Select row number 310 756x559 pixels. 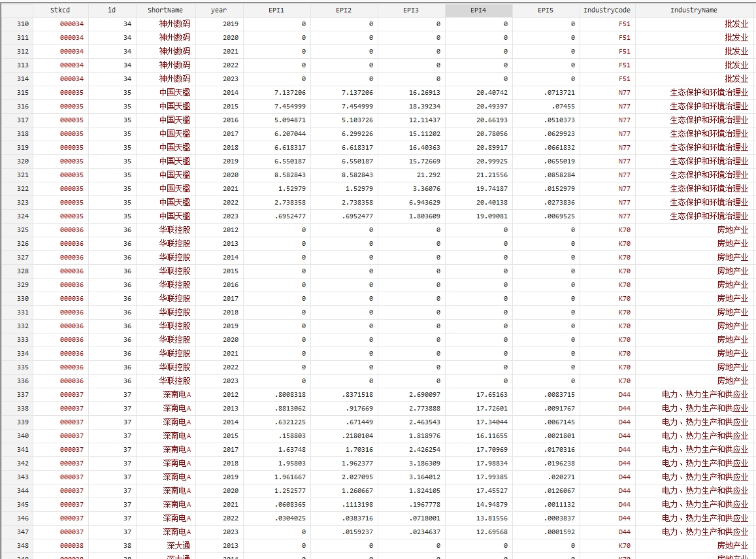pyautogui.click(x=23, y=24)
